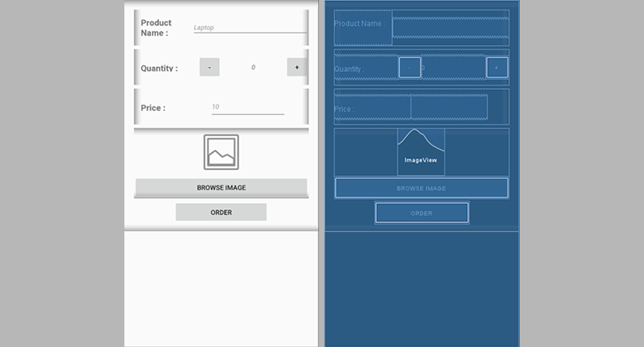Select the Price label in the blueprint
The image size is (644, 347).
point(346,109)
